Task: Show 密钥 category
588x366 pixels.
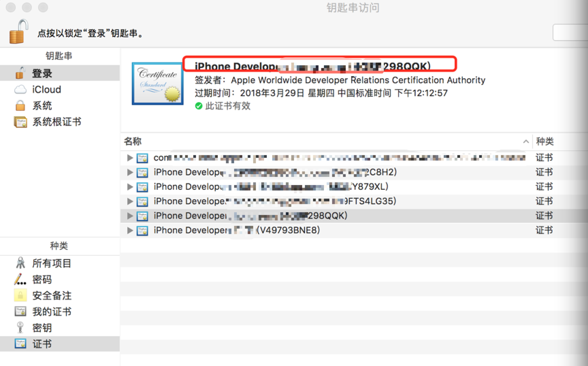Action: point(60,328)
